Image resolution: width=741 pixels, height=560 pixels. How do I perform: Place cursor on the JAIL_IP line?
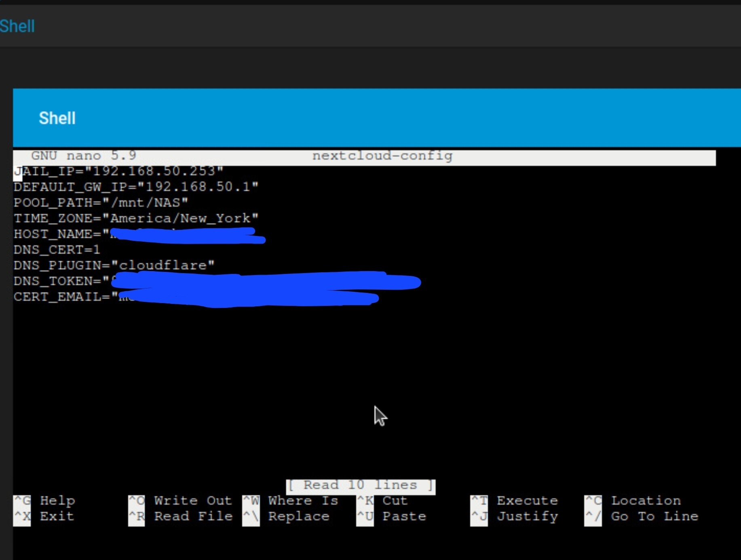click(x=118, y=171)
